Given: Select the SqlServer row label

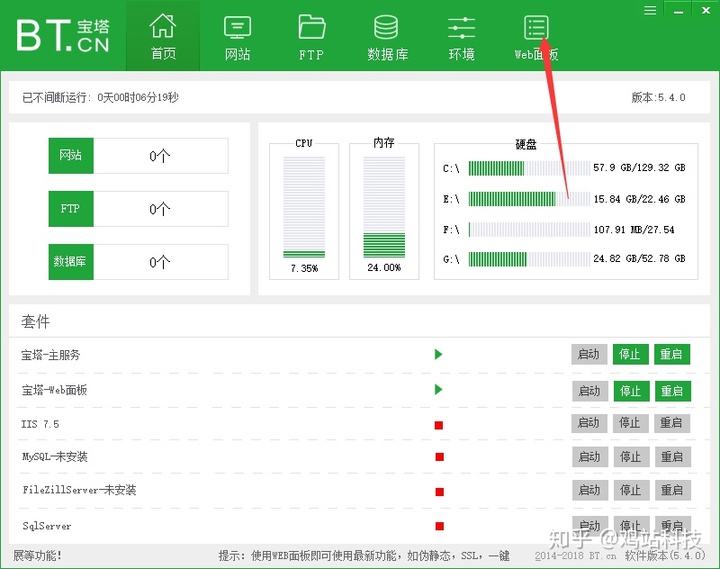Looking at the screenshot, I should click(47, 526).
